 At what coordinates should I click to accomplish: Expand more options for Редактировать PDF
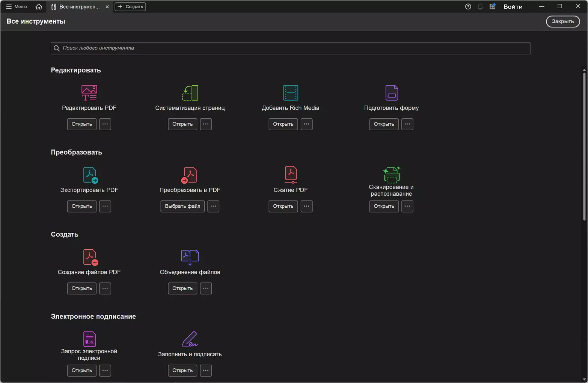click(105, 124)
